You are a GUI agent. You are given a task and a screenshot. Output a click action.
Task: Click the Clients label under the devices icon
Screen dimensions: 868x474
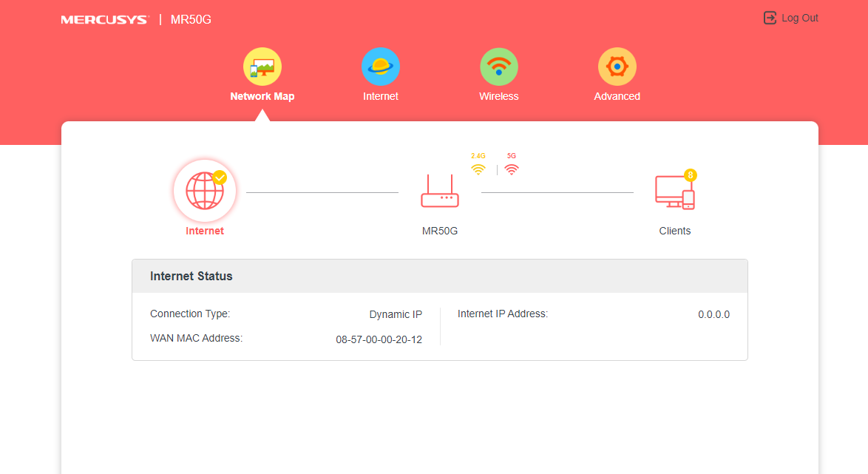tap(674, 231)
